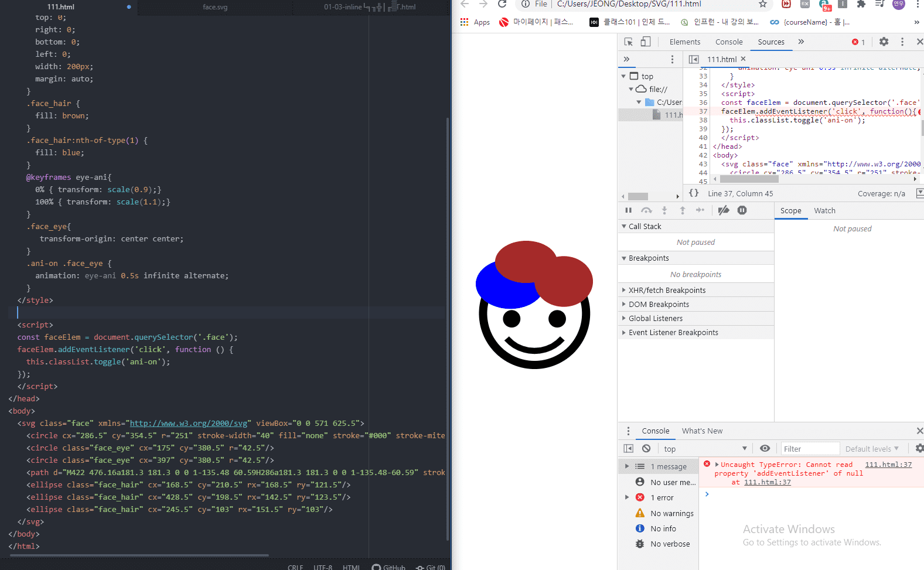Pause script execution
This screenshot has height=570, width=924.
point(629,210)
